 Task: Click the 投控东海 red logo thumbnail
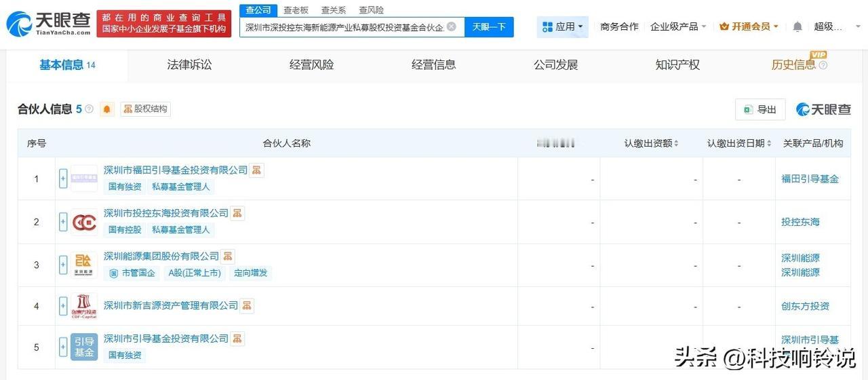pos(84,222)
